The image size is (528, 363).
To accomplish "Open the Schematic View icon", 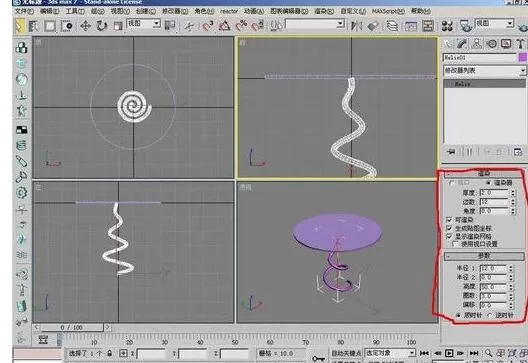I will point(428,26).
